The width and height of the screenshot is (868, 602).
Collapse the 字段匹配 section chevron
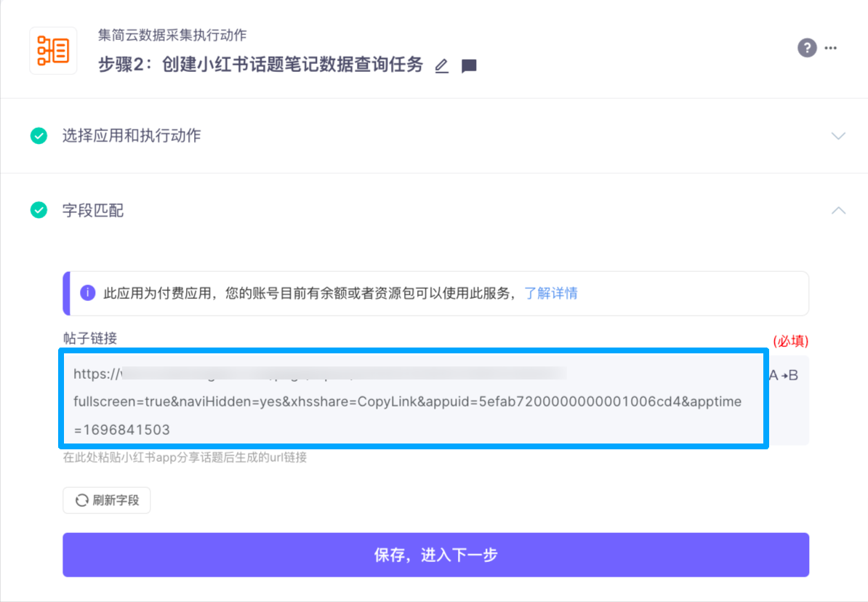tap(838, 210)
